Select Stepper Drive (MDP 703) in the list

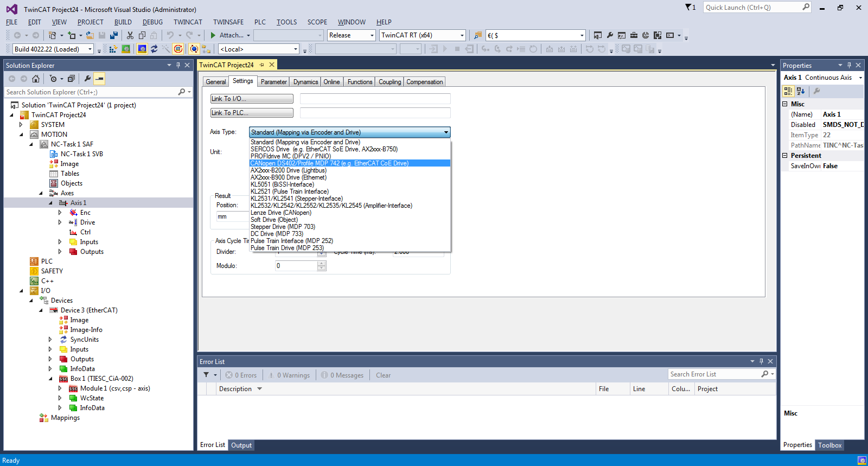349,227
